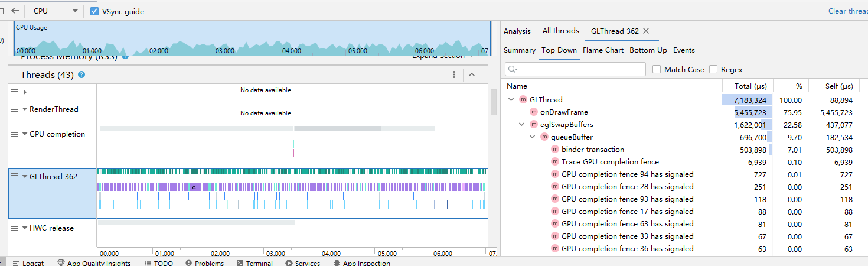Expand the unnamed first thread row
This screenshot has width=868, height=266.
(25, 92)
